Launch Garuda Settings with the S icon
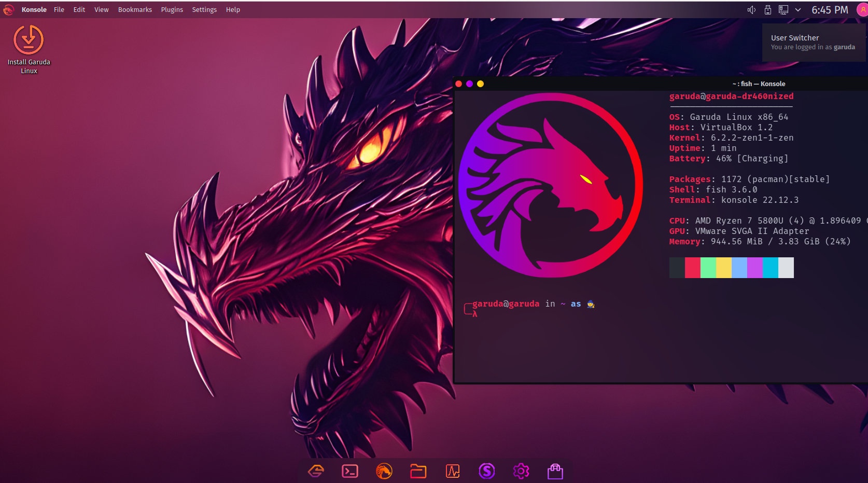868x483 pixels. pyautogui.click(x=487, y=471)
